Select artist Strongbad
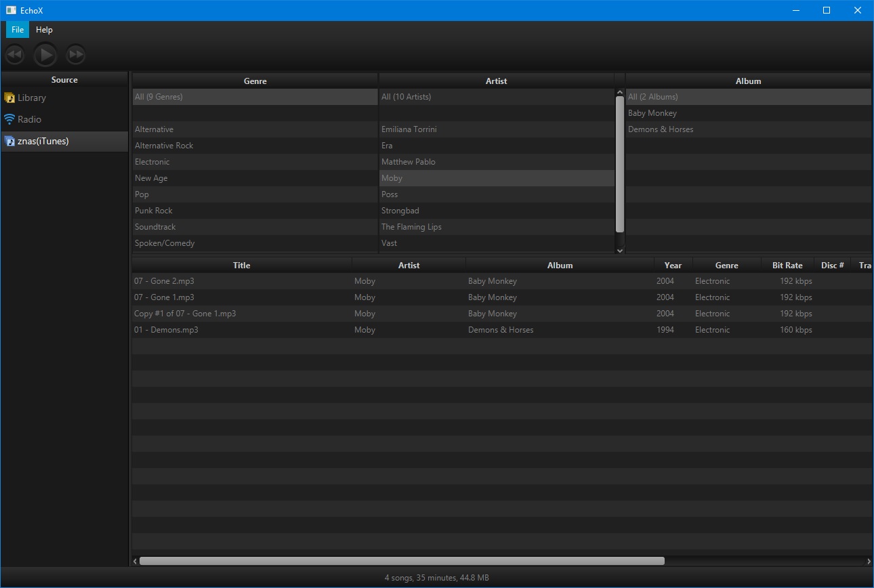This screenshot has height=588, width=874. (497, 211)
